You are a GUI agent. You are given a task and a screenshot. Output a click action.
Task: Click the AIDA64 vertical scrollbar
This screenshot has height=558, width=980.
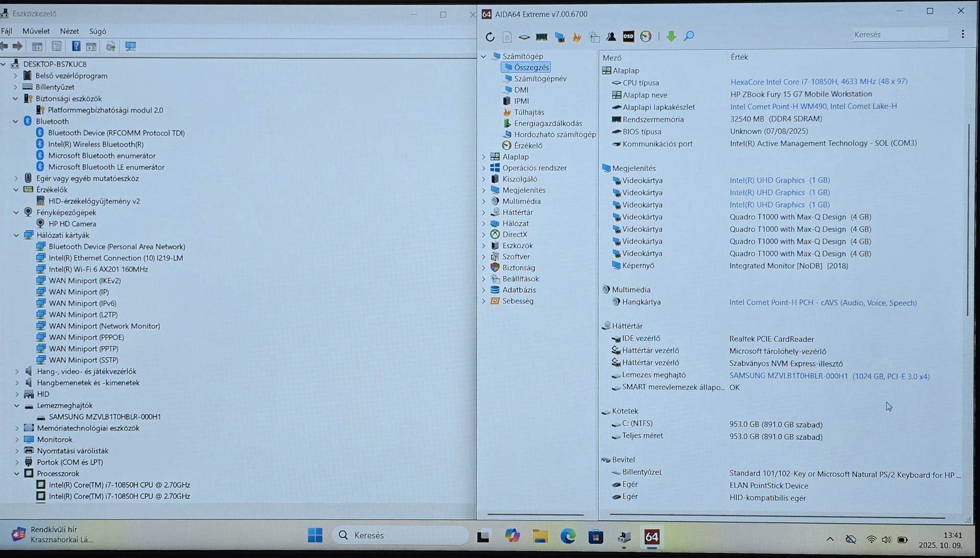click(968, 220)
